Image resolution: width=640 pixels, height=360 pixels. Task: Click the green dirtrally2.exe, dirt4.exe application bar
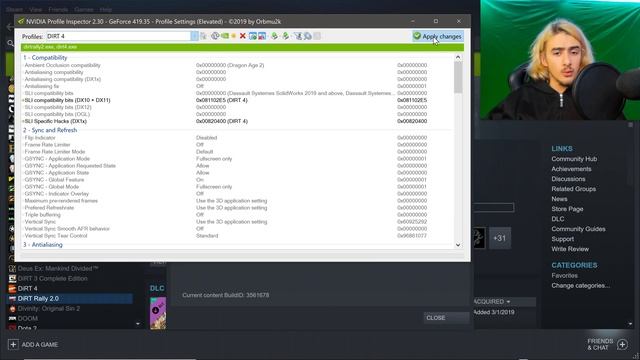pos(242,47)
